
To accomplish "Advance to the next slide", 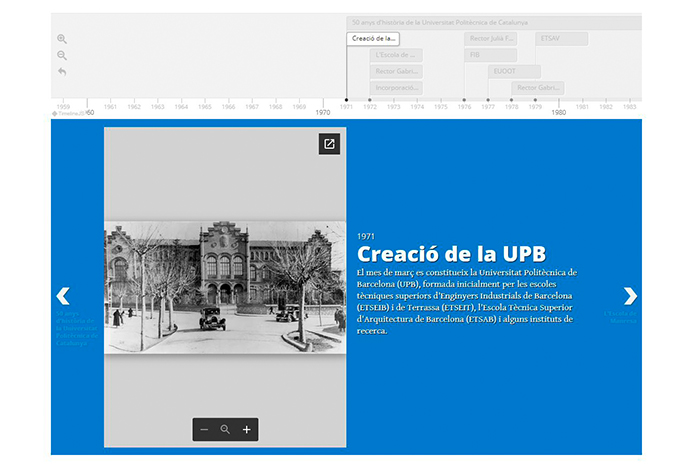I will coord(629,296).
